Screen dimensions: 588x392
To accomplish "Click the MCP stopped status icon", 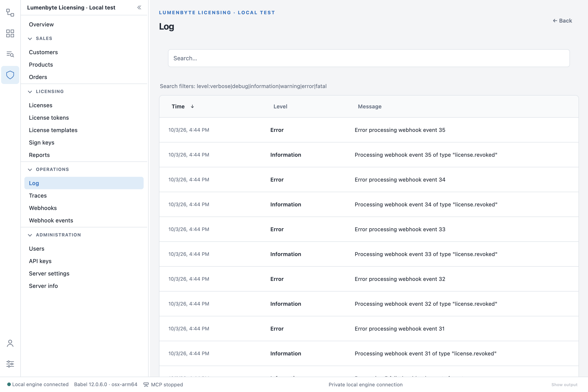I will coord(146,385).
